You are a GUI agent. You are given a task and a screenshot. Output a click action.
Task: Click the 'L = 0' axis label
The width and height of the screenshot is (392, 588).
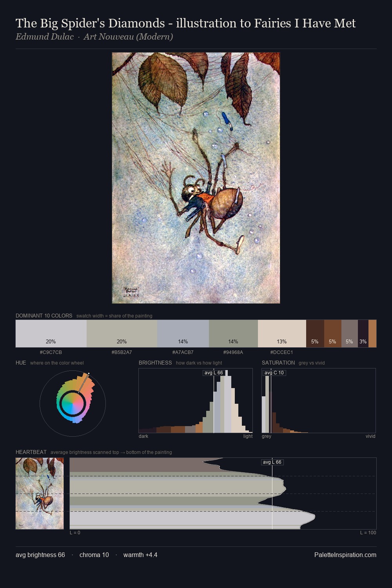point(75,533)
